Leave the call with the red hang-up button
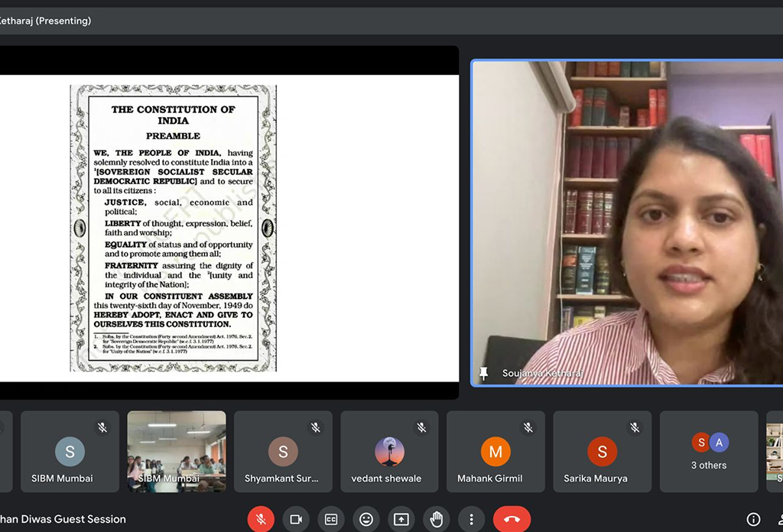Viewport: 783px width, 532px height. [512, 520]
